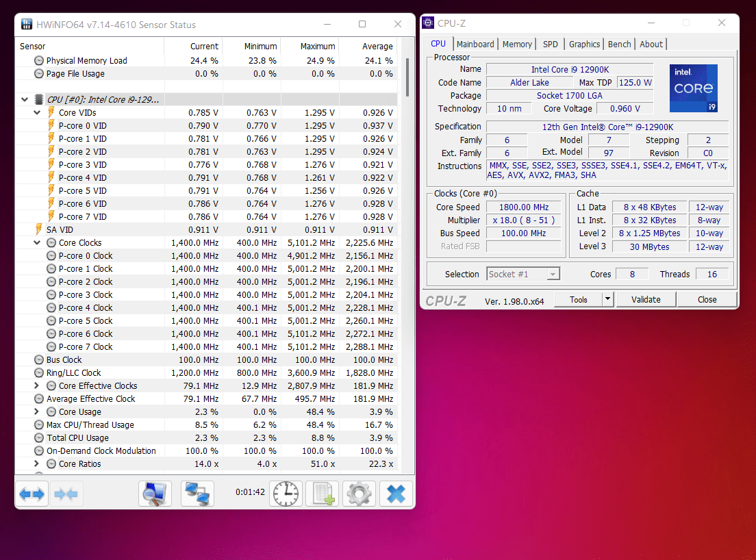
Task: Collapse the Core VIDs tree group
Action: (x=37, y=113)
